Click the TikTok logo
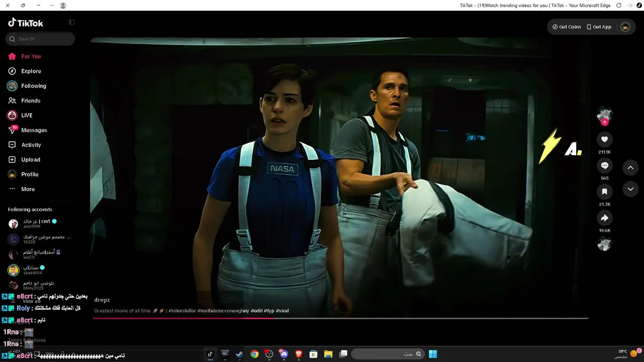This screenshot has height=362, width=644. (x=26, y=23)
